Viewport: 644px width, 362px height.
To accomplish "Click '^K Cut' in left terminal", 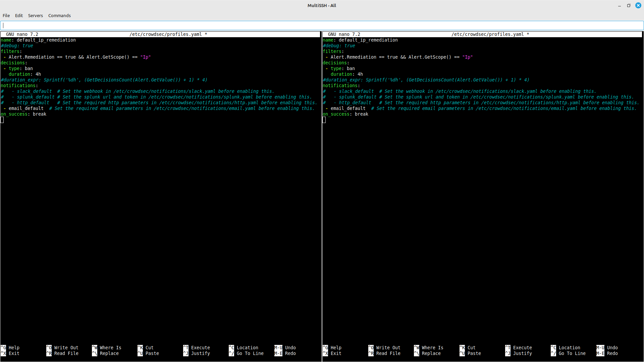I will (146, 348).
